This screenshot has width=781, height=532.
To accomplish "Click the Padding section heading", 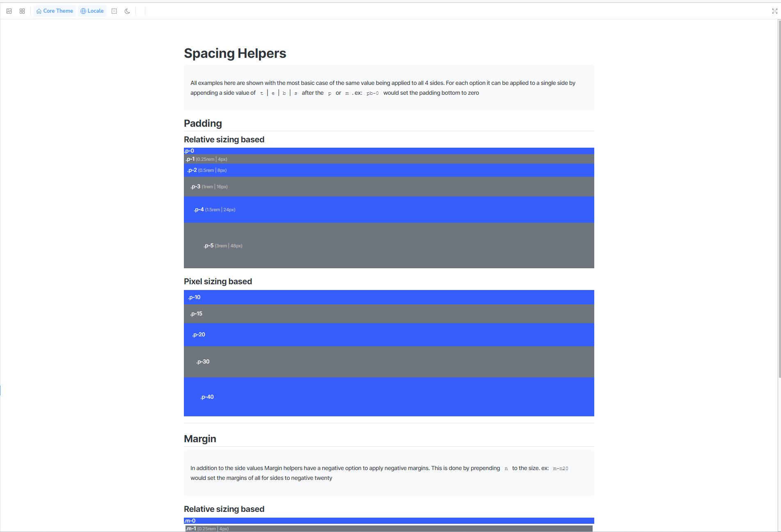I will pyautogui.click(x=203, y=123).
